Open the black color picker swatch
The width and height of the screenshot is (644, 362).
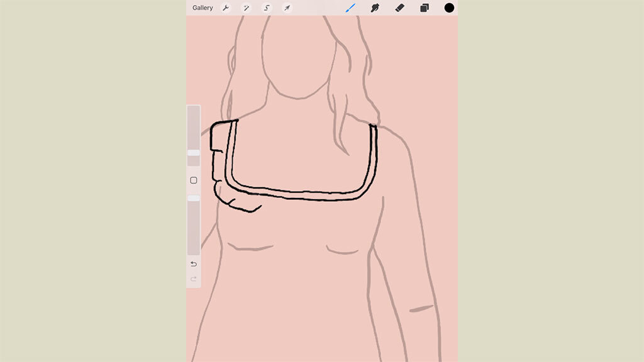coord(449,8)
